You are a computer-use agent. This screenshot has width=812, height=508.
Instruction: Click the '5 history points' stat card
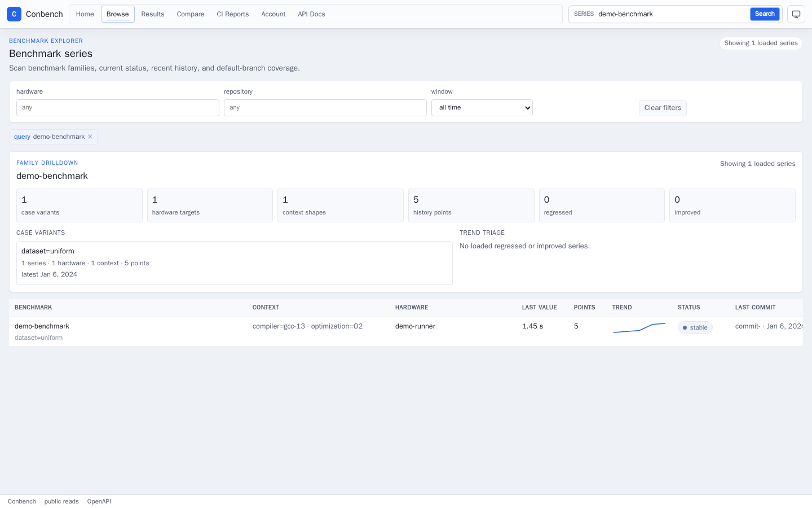coord(471,205)
